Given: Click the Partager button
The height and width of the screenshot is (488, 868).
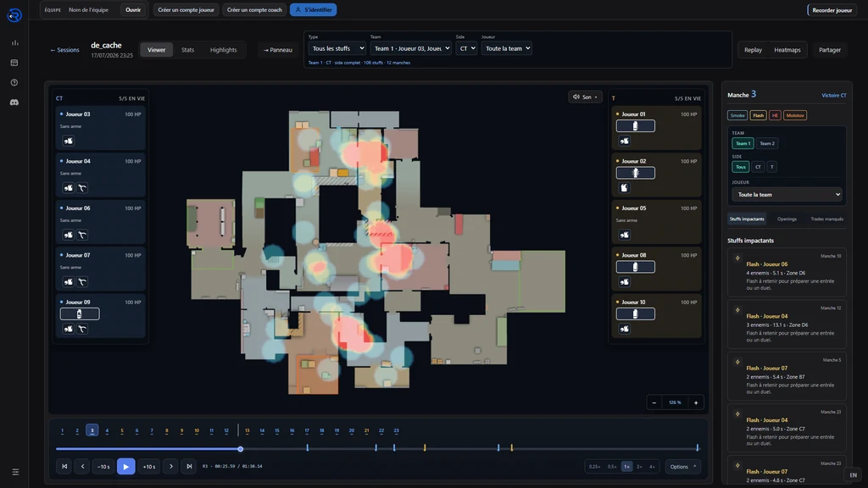Looking at the screenshot, I should click(829, 50).
